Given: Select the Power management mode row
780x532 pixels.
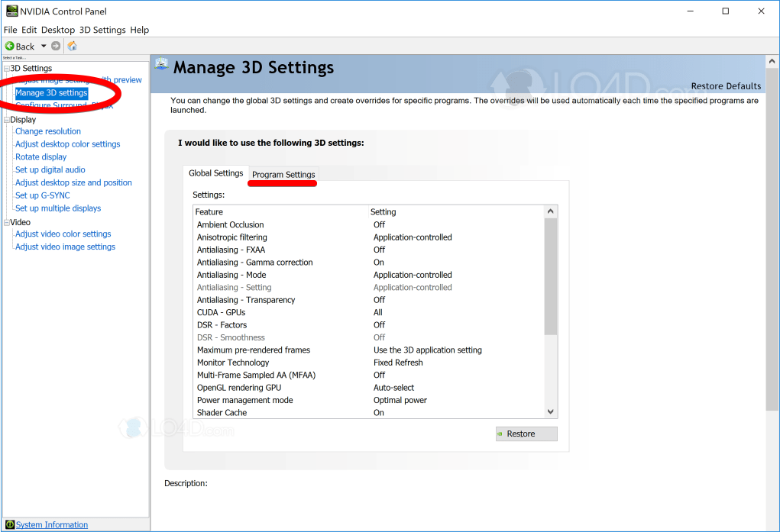Looking at the screenshot, I should [x=369, y=400].
